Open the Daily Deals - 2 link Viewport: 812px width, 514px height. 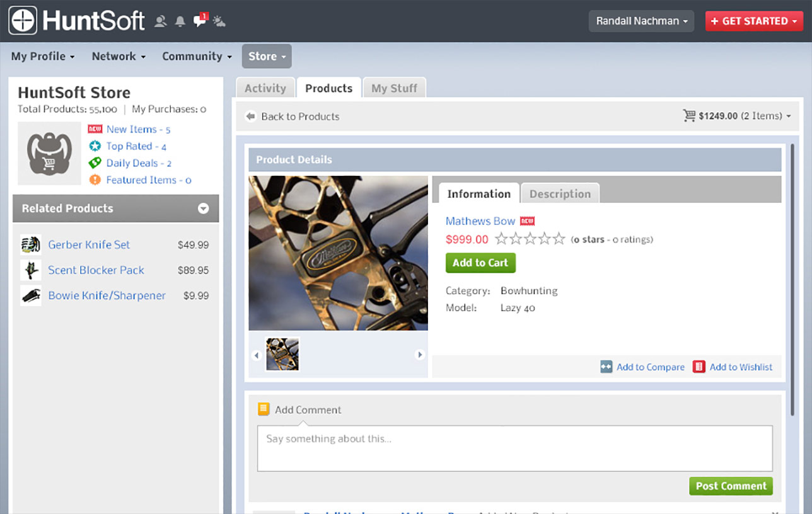click(x=139, y=163)
